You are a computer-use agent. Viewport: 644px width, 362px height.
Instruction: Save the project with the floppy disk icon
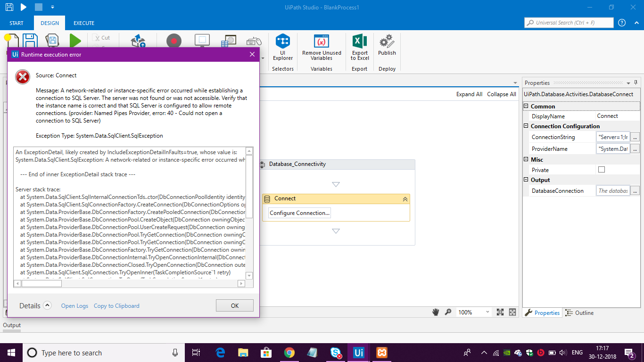click(30, 41)
